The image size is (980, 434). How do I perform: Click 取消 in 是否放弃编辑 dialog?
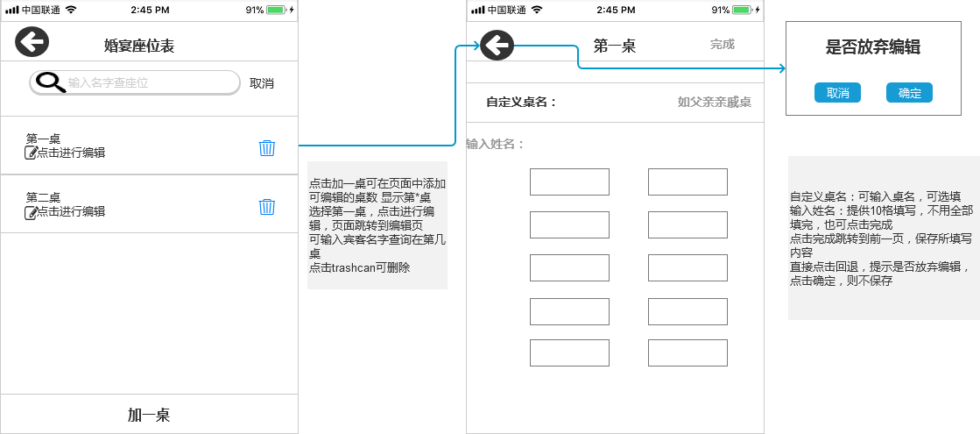[837, 93]
